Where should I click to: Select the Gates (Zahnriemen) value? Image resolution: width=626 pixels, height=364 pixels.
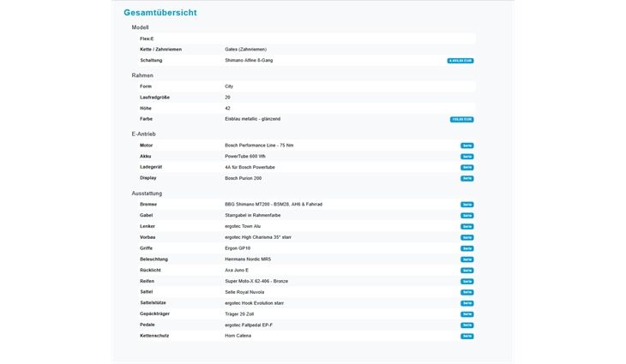pyautogui.click(x=250, y=50)
